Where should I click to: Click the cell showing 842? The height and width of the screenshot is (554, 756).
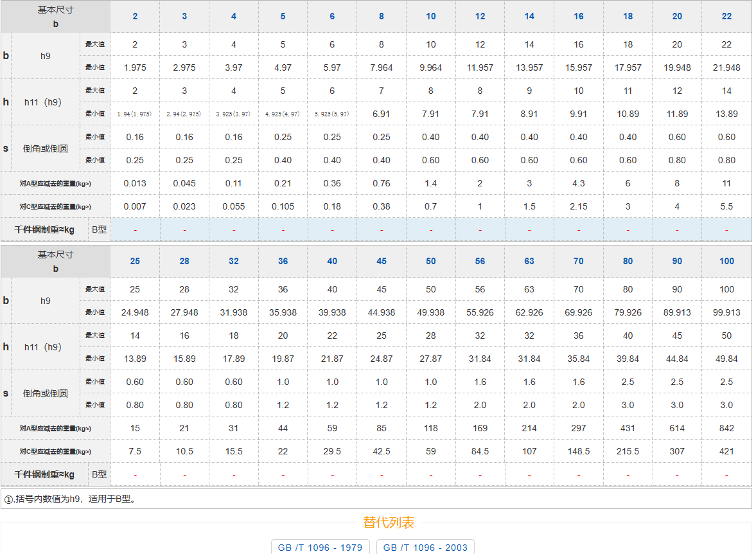coord(726,428)
